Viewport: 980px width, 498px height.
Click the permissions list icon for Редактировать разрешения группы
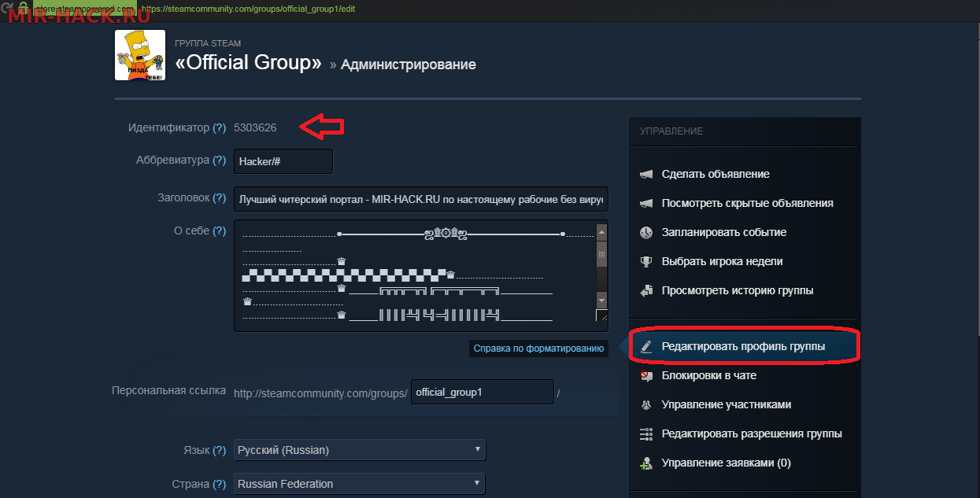point(646,434)
